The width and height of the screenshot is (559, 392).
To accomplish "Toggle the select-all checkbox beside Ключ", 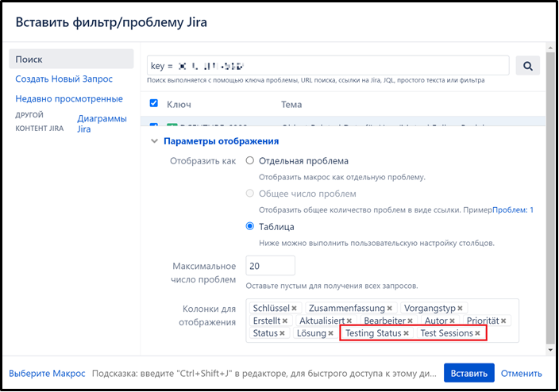I will [x=154, y=103].
